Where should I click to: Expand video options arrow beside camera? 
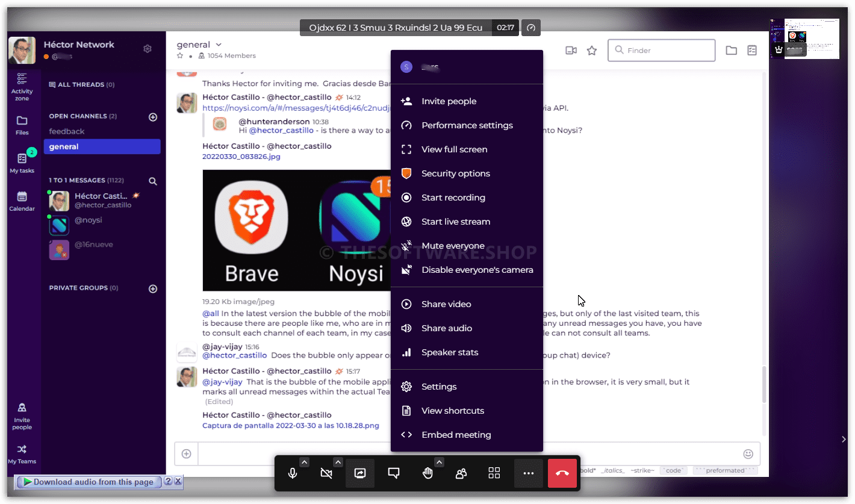click(338, 462)
